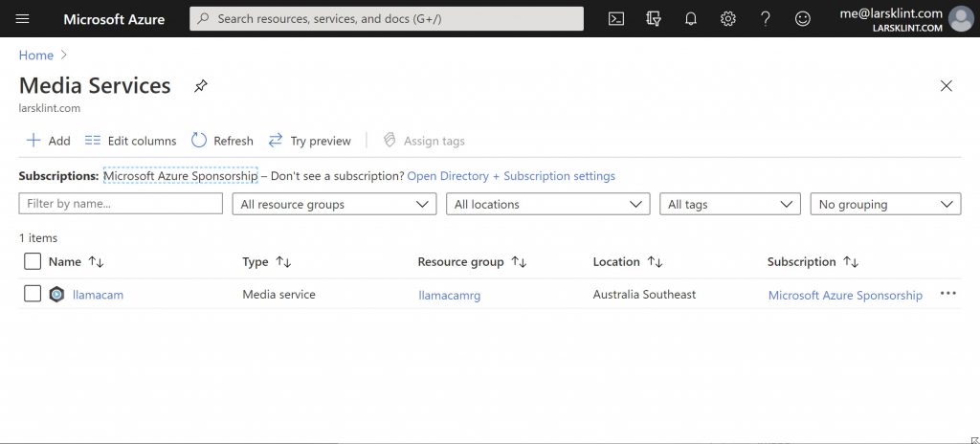Click the Resource group column header
The image size is (980, 444).
pyautogui.click(x=460, y=261)
